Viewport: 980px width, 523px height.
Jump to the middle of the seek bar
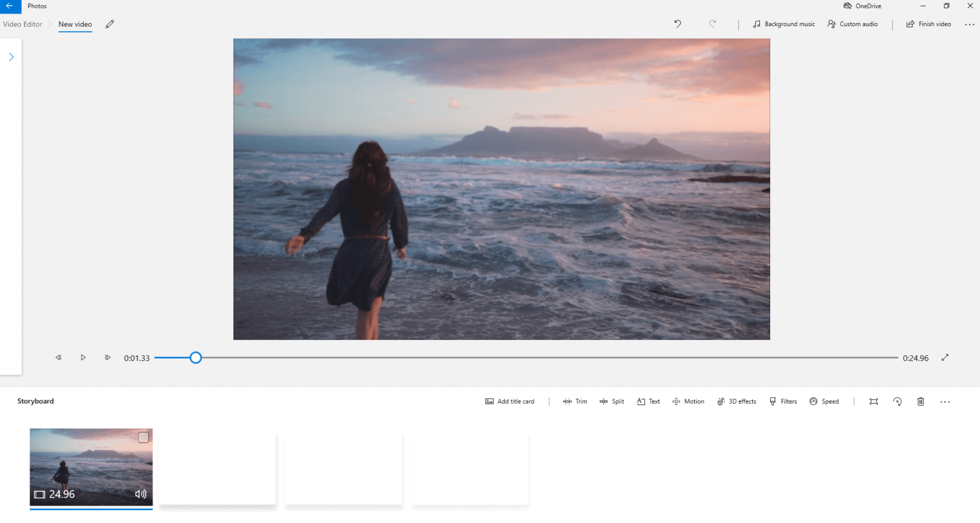526,358
